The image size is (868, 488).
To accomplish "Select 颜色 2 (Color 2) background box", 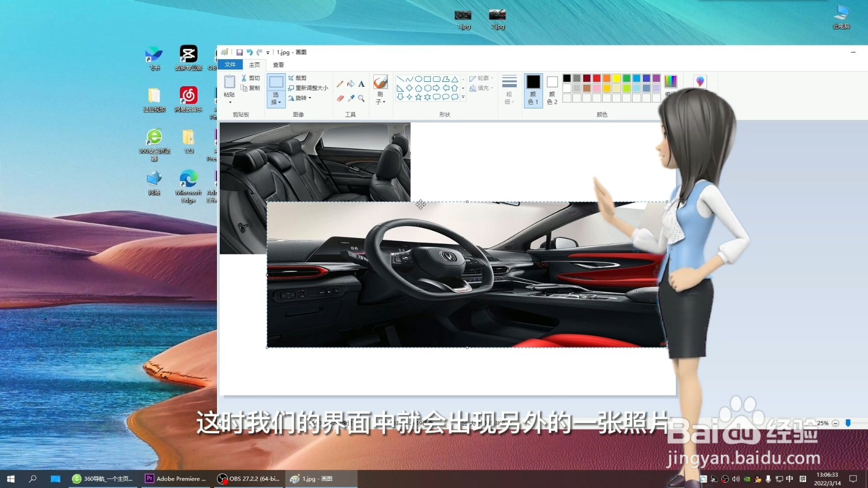I will tap(552, 90).
